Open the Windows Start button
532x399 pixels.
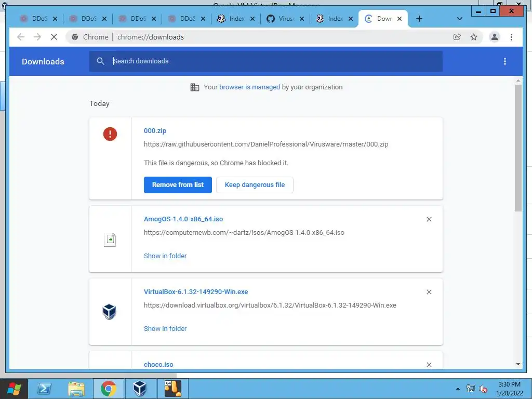[x=14, y=389]
